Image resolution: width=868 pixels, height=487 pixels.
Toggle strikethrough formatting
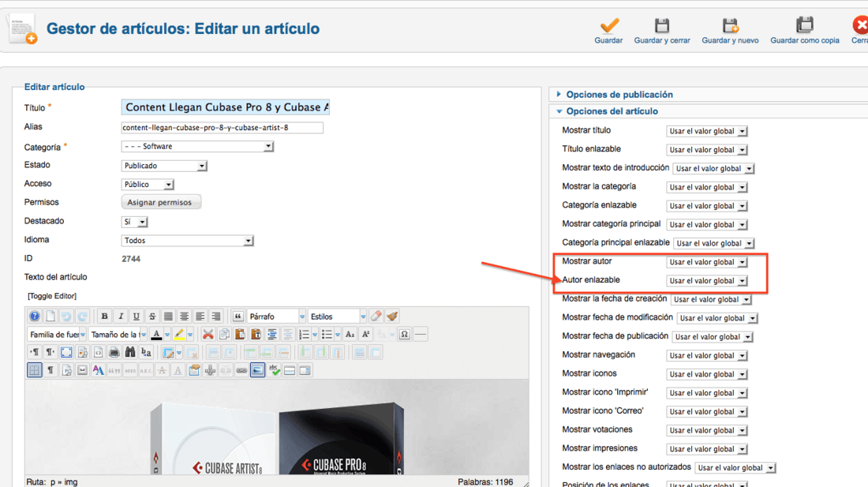click(x=152, y=316)
